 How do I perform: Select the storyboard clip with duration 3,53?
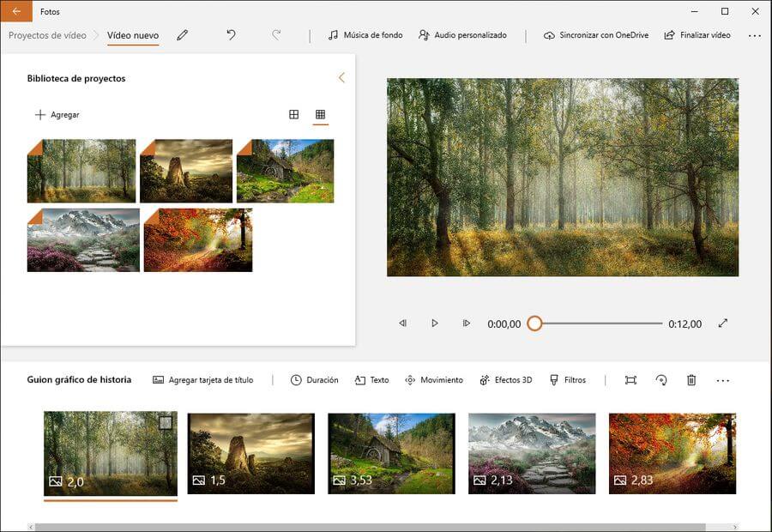tap(391, 454)
